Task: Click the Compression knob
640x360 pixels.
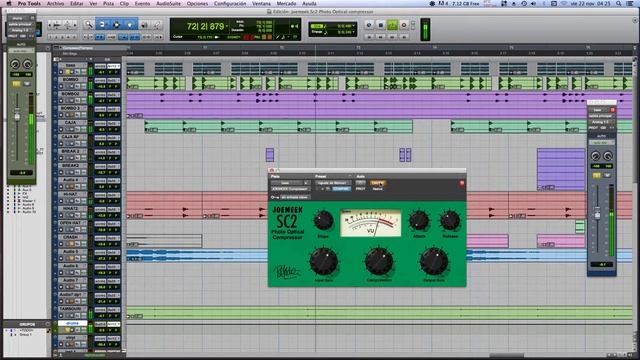Action: point(379,262)
